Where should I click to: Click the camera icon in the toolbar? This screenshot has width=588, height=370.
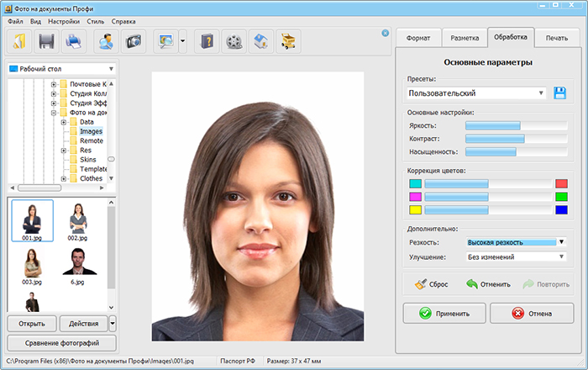pyautogui.click(x=134, y=40)
